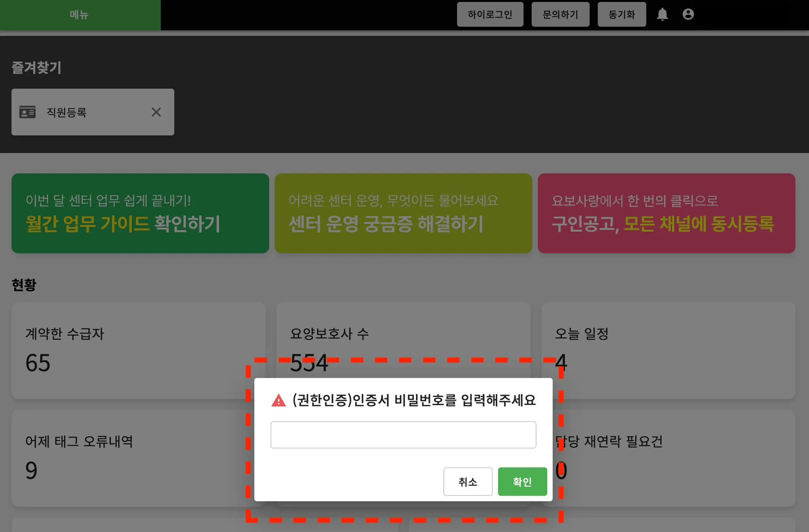Click the red warning triangle icon
Image resolution: width=809 pixels, height=532 pixels.
pos(278,401)
